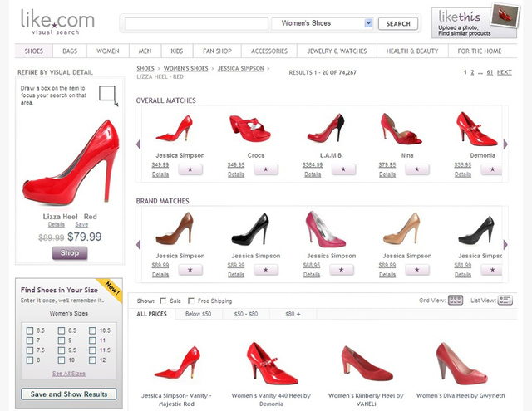Screen dimensions: 532x411
Task: Switch to Grid View icon
Action: click(455, 300)
